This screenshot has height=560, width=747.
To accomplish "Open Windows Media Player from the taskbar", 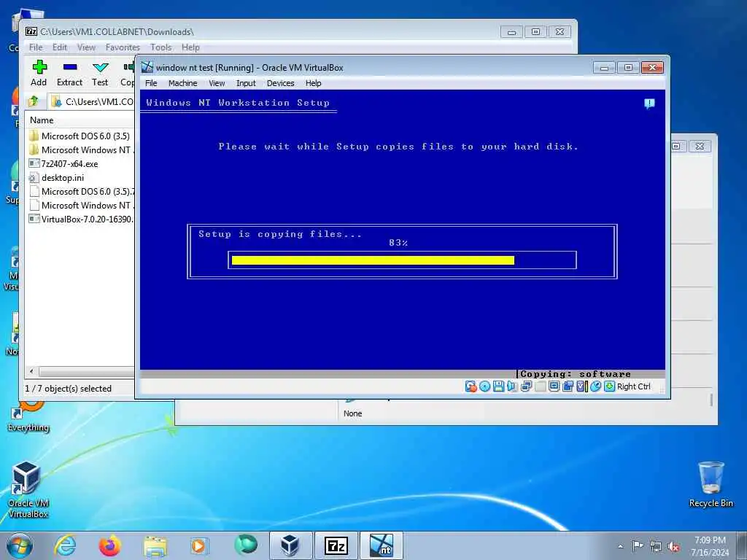I will coord(198,545).
